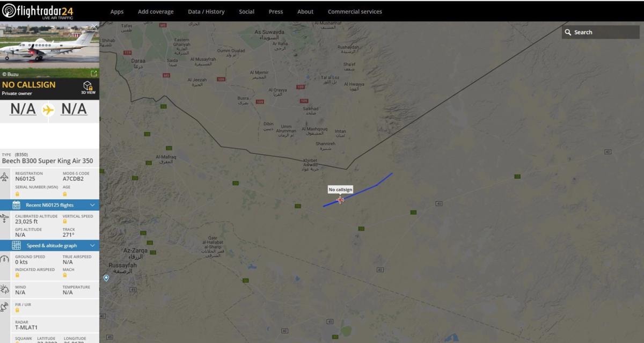The height and width of the screenshot is (343, 644).
Task: Click the Social navigation link
Action: tap(246, 11)
